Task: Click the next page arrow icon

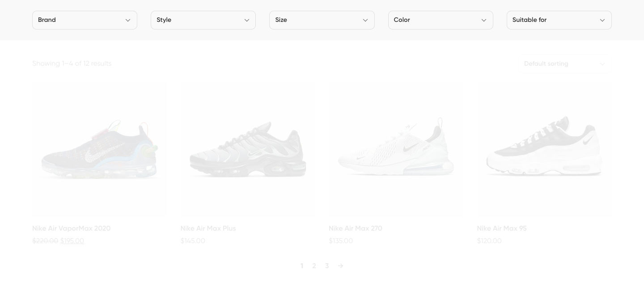Action: (340, 266)
